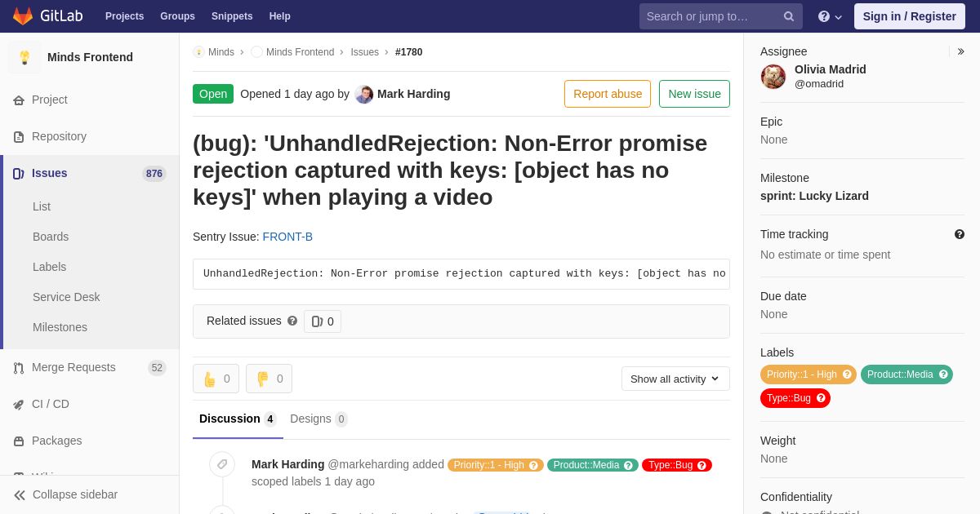This screenshot has height=514, width=980.
Task: Open the Help question-mark dropdown
Action: 830,16
